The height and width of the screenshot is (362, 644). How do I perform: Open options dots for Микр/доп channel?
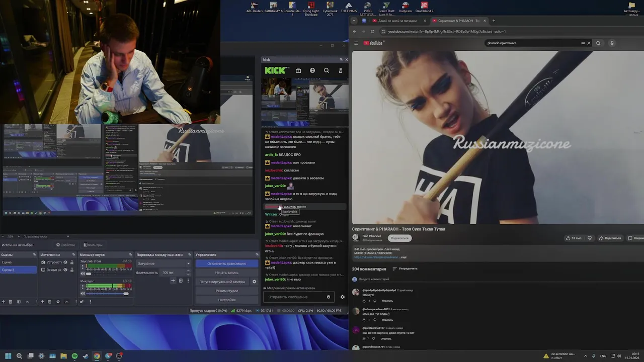click(83, 287)
